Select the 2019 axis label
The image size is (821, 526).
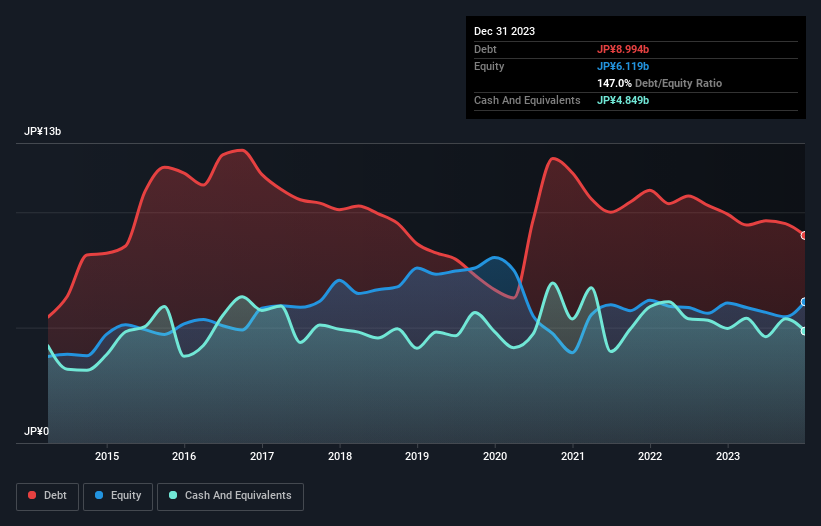tap(417, 456)
